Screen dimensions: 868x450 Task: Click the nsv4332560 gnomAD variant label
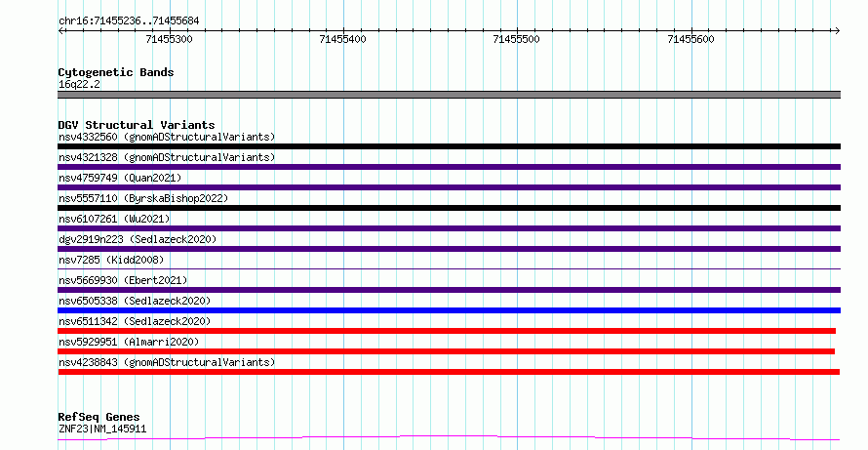click(167, 137)
